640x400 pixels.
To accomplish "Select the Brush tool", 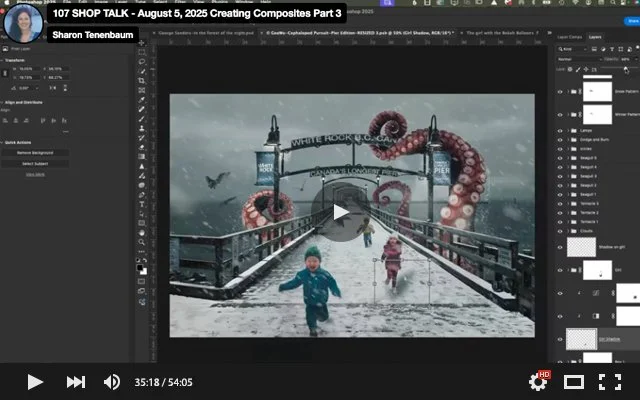I will (x=142, y=119).
